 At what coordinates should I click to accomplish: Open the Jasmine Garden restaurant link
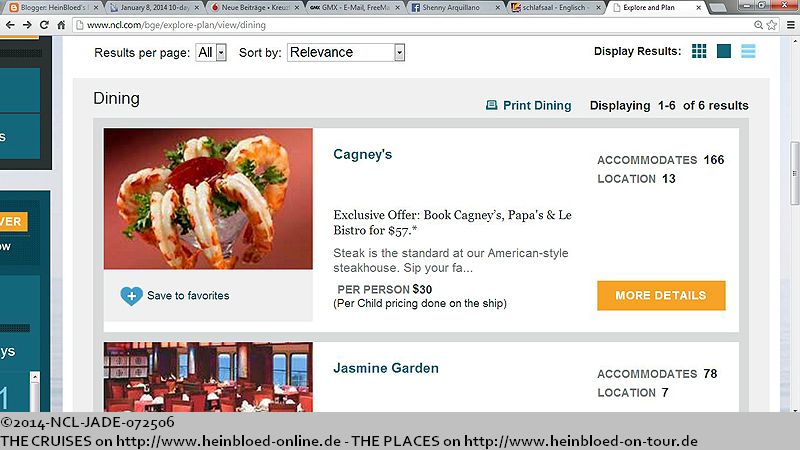tap(386, 368)
